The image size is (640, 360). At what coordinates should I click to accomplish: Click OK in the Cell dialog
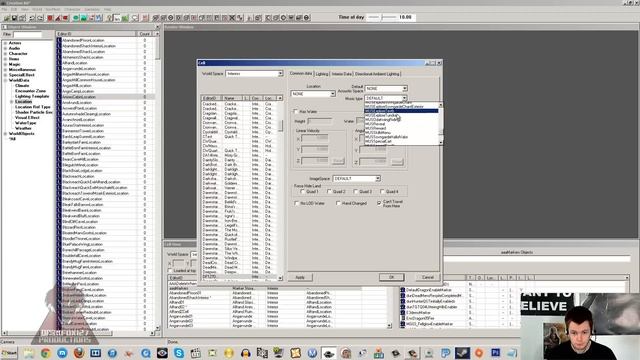click(x=391, y=277)
